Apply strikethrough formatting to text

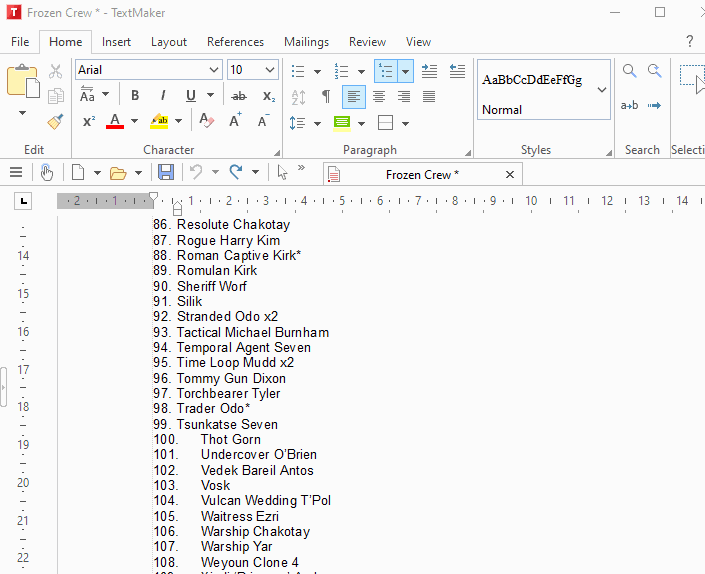(238, 96)
